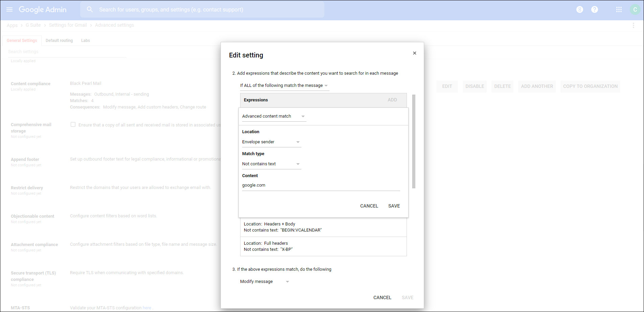This screenshot has height=312, width=644.
Task: Click the search magnifier icon
Action: point(90,9)
